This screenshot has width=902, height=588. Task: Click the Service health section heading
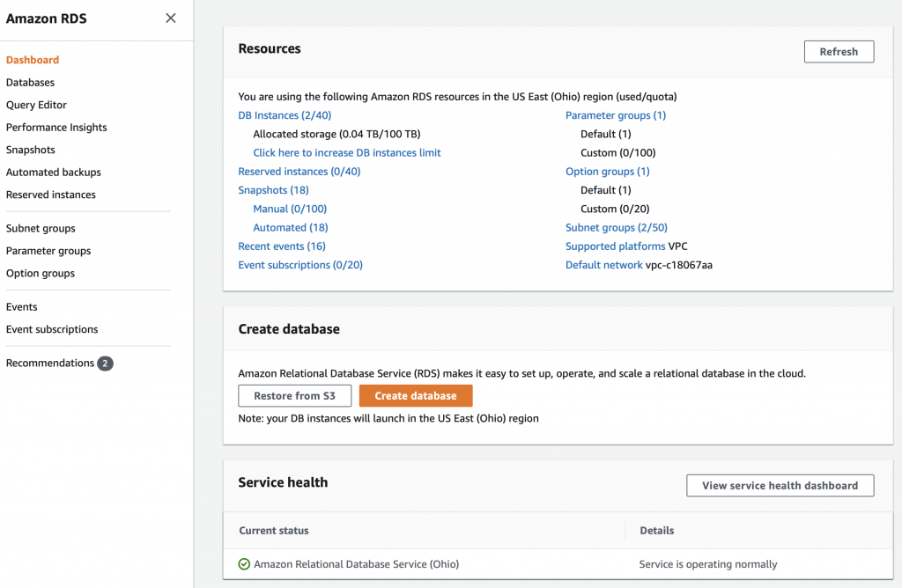(283, 482)
